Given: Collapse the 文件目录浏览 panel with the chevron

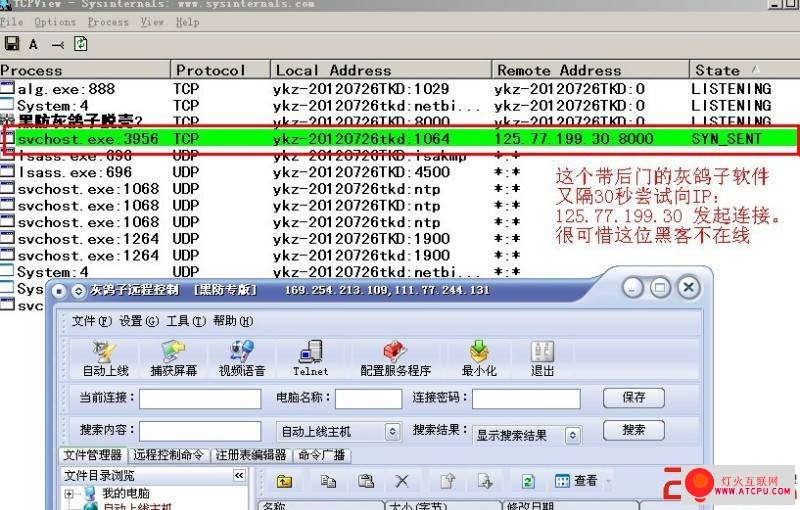Looking at the screenshot, I should coord(239,475).
